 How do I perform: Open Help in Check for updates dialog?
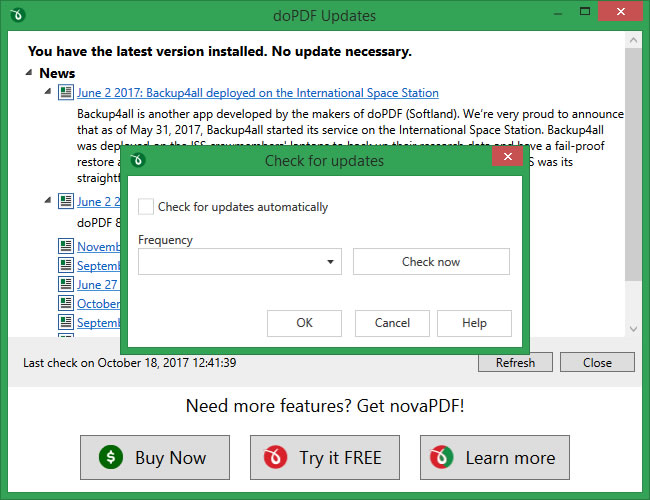click(x=474, y=323)
